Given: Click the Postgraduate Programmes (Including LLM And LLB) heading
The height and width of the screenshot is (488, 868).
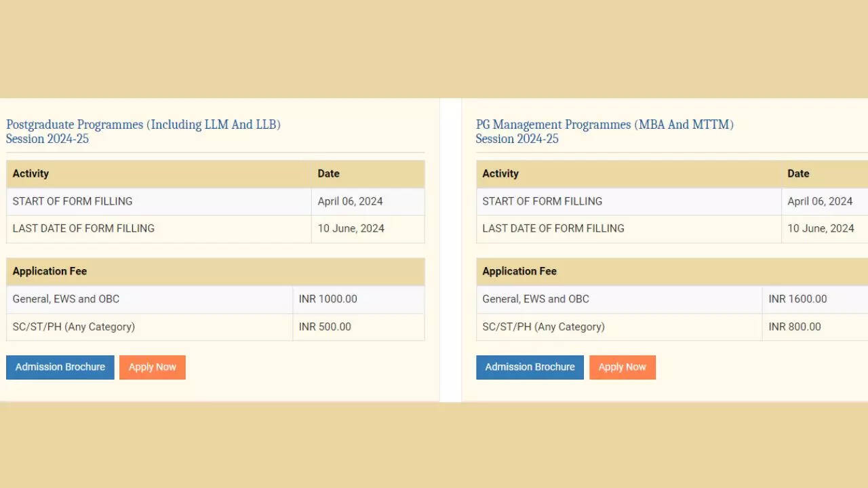Looking at the screenshot, I should click(143, 125).
